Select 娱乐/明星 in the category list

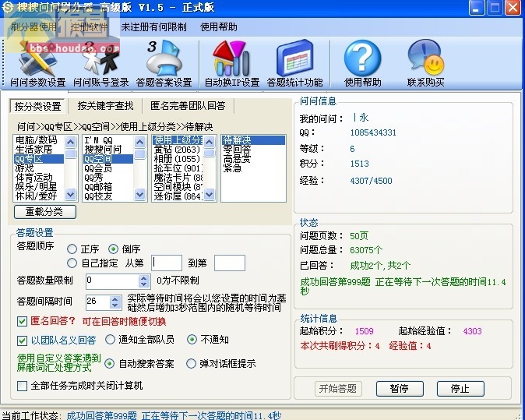[39, 187]
